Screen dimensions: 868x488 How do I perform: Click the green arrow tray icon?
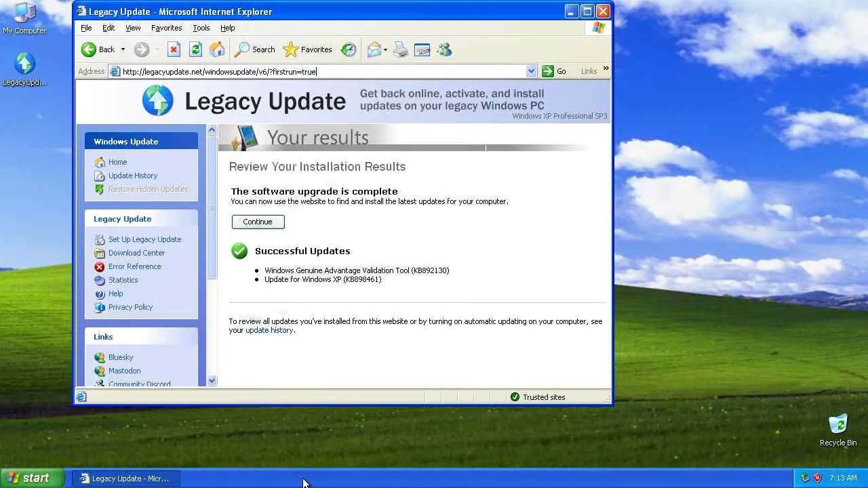tap(805, 478)
